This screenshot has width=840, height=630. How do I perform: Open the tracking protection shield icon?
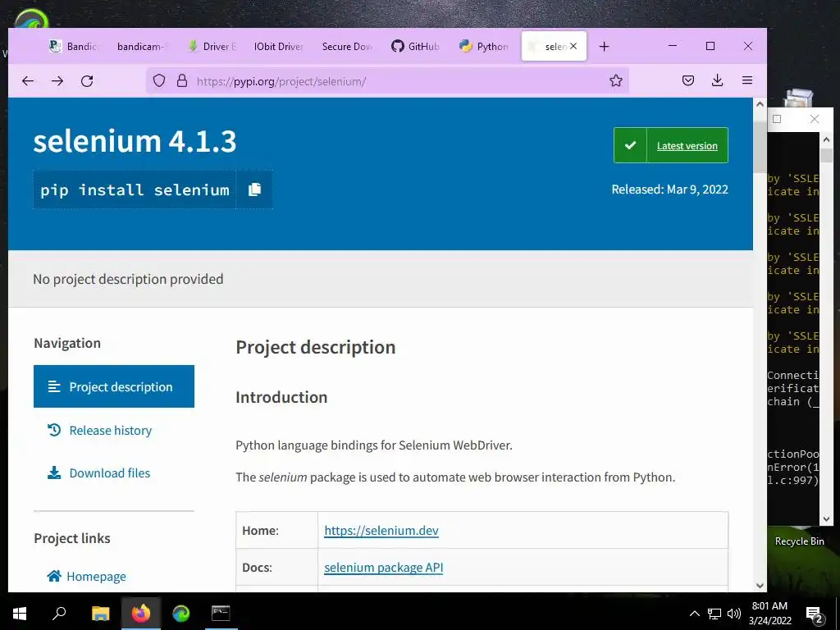[x=159, y=81]
